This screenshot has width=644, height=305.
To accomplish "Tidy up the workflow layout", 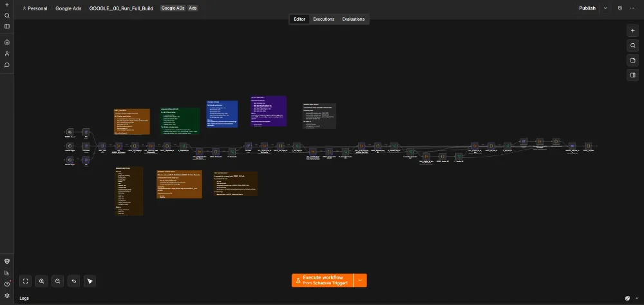I will pos(90,281).
